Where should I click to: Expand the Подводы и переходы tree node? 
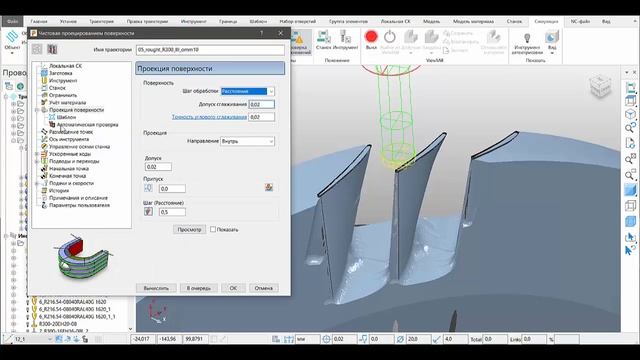(37, 161)
